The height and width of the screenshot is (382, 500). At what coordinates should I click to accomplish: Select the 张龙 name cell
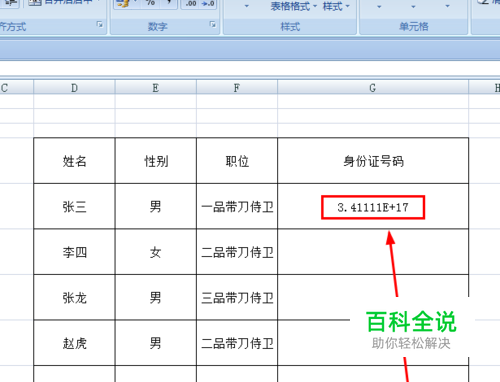pos(74,297)
